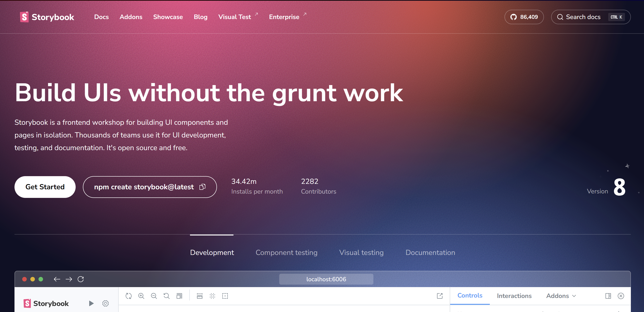Switch to the Controls tab
The width and height of the screenshot is (644, 312).
(x=470, y=295)
